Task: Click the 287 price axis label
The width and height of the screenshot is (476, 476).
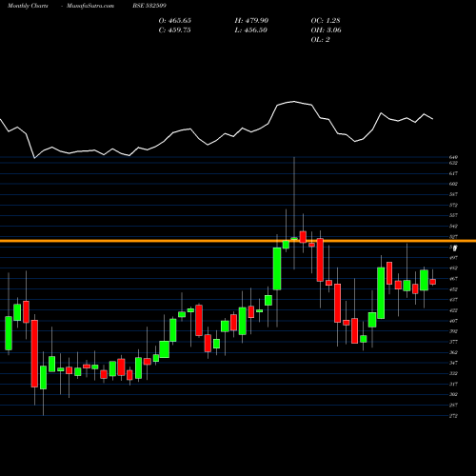Action: point(453,405)
